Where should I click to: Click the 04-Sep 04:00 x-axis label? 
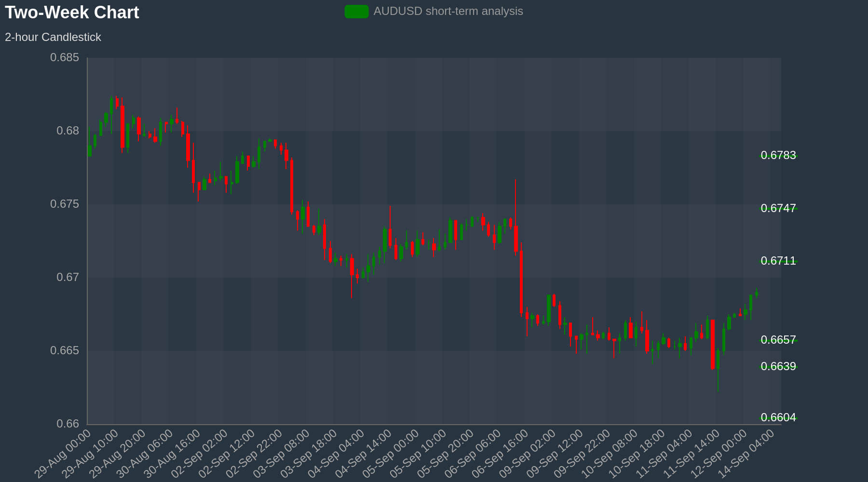point(336,454)
